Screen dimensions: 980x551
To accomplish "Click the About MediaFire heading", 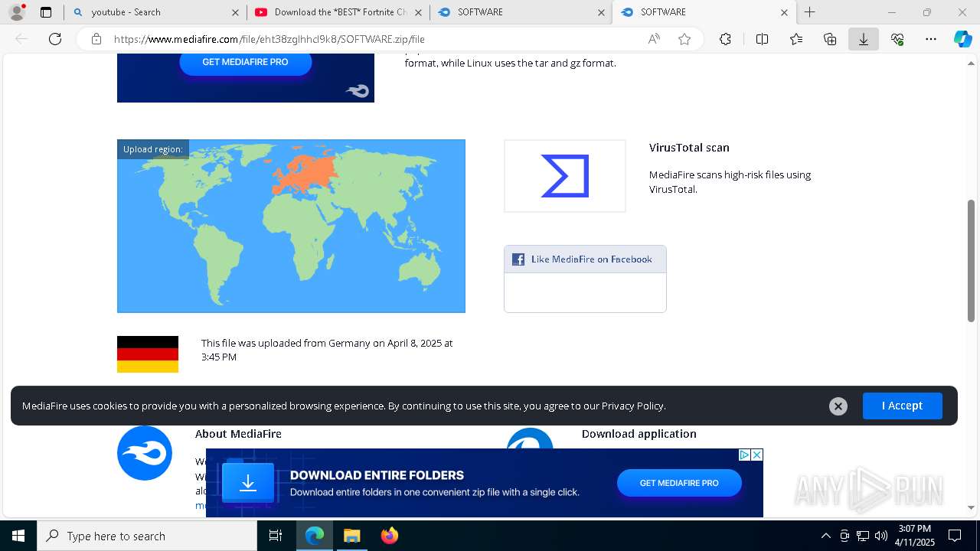I will [238, 434].
